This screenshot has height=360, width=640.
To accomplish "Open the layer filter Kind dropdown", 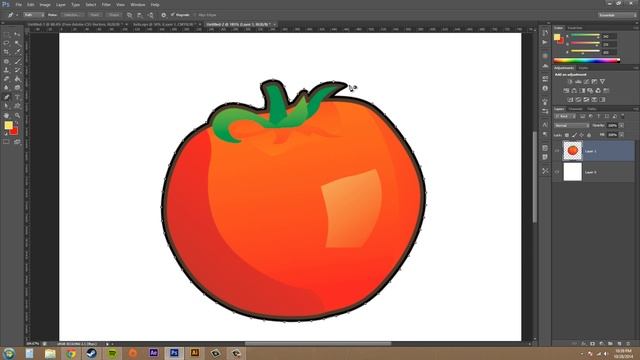I will tap(564, 116).
